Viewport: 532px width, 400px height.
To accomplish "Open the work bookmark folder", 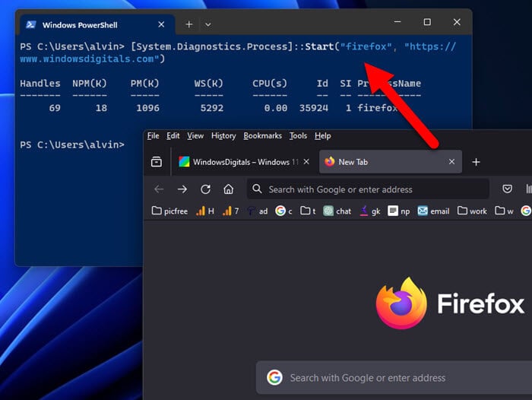I will pos(472,211).
